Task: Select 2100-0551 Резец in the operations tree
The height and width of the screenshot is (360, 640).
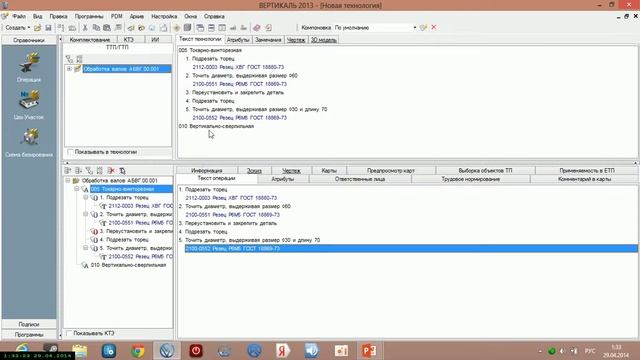Action: tap(140, 223)
